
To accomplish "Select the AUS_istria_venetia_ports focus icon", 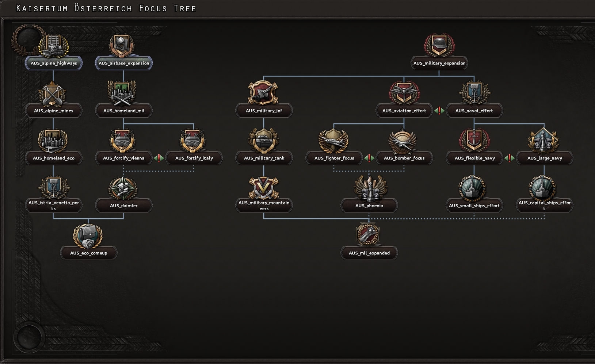I will point(53,188).
